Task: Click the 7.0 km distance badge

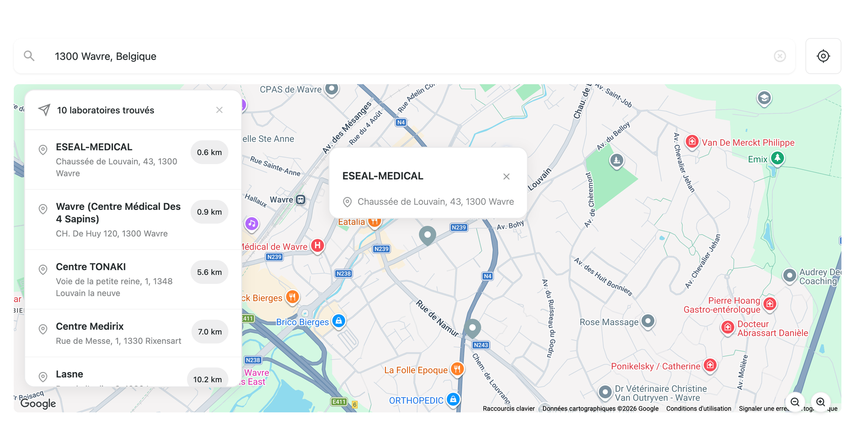Action: (210, 332)
